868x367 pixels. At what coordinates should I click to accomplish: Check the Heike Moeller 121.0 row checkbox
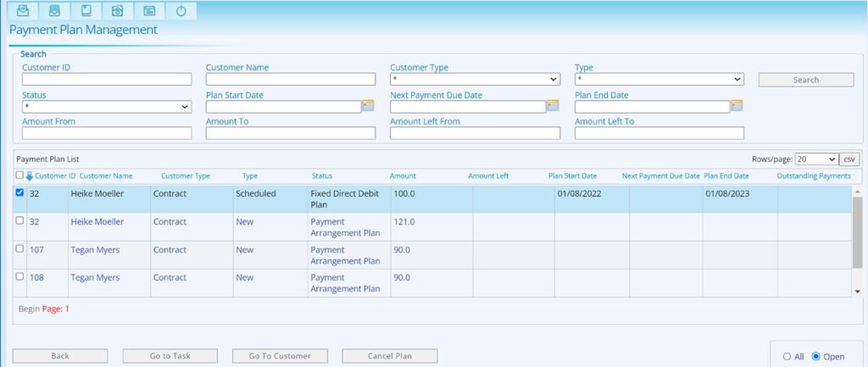pos(20,220)
